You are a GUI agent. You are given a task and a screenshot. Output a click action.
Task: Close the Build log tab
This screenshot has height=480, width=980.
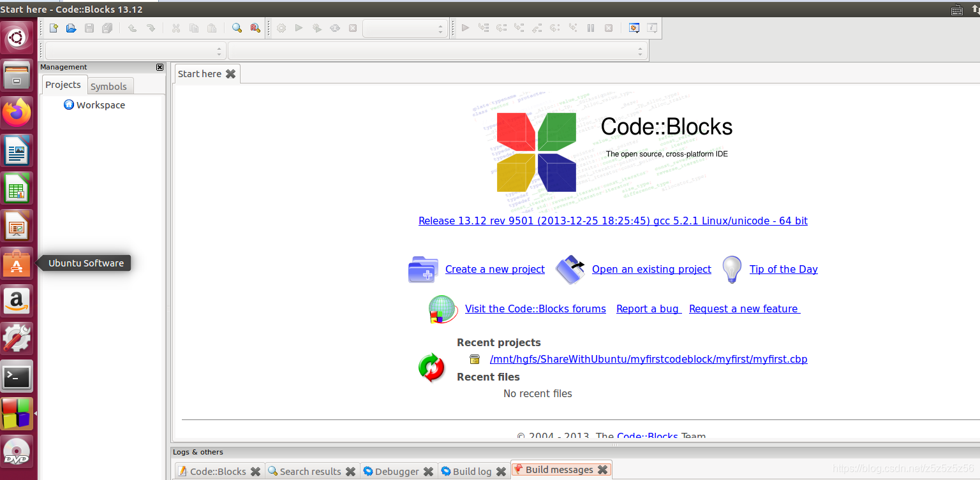[x=501, y=472]
